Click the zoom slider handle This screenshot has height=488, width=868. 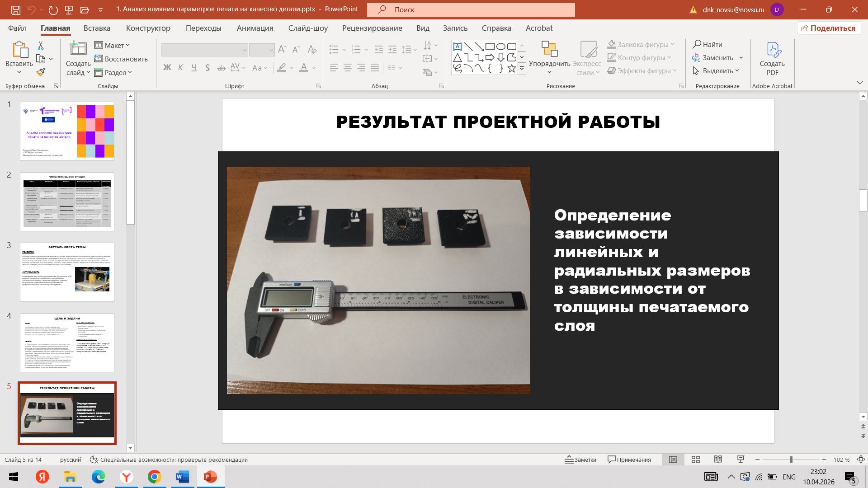pyautogui.click(x=791, y=460)
